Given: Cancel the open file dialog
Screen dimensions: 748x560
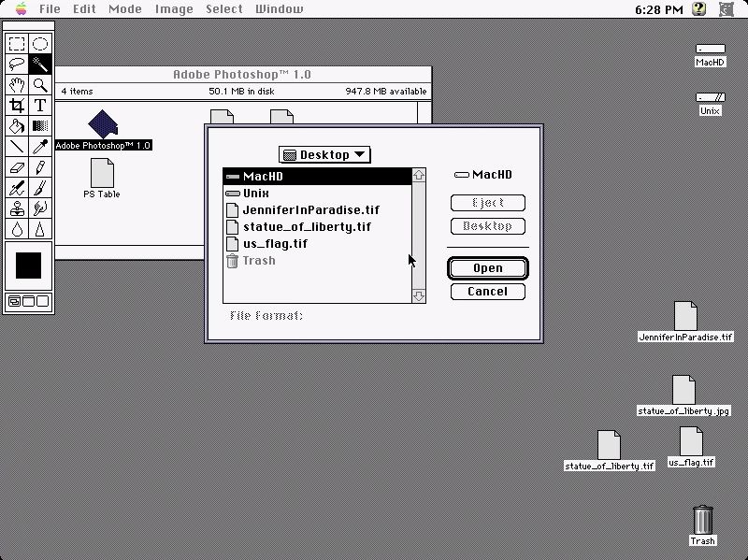Looking at the screenshot, I should [x=487, y=292].
